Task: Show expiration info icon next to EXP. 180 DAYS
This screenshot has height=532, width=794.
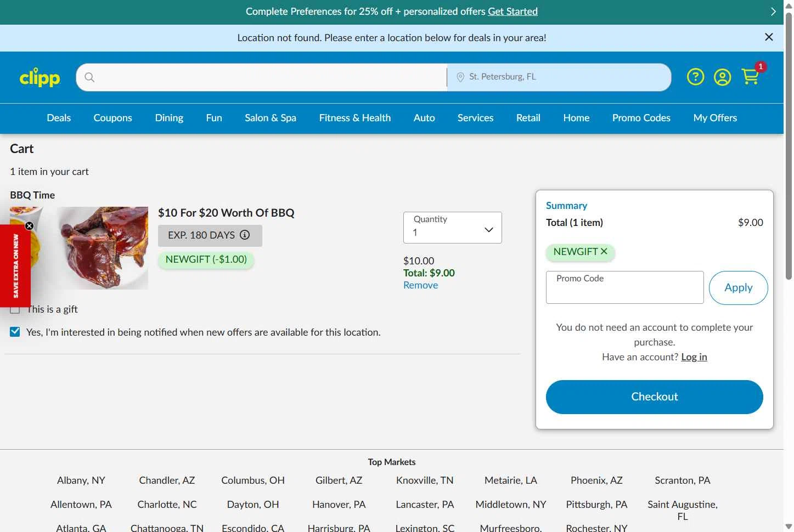Action: point(245,235)
